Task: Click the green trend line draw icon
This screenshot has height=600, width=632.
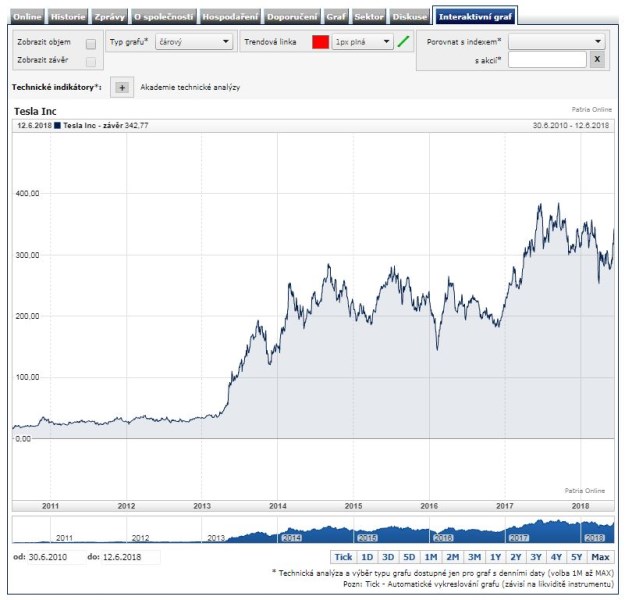Action: coord(403,42)
